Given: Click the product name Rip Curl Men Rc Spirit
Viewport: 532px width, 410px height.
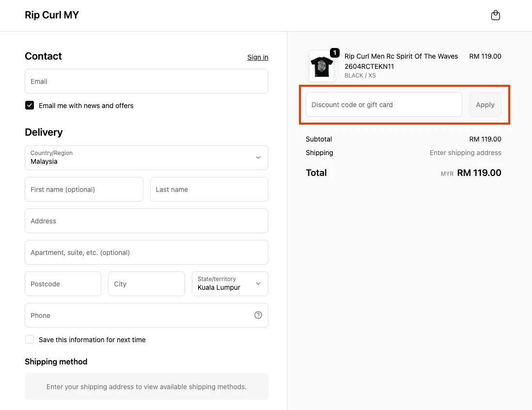Looking at the screenshot, I should point(401,61).
